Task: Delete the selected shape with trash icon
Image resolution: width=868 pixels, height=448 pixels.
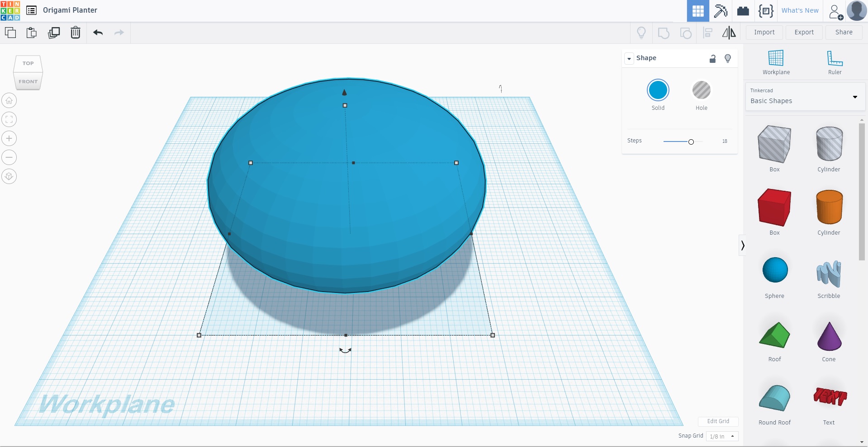Action: (x=76, y=33)
